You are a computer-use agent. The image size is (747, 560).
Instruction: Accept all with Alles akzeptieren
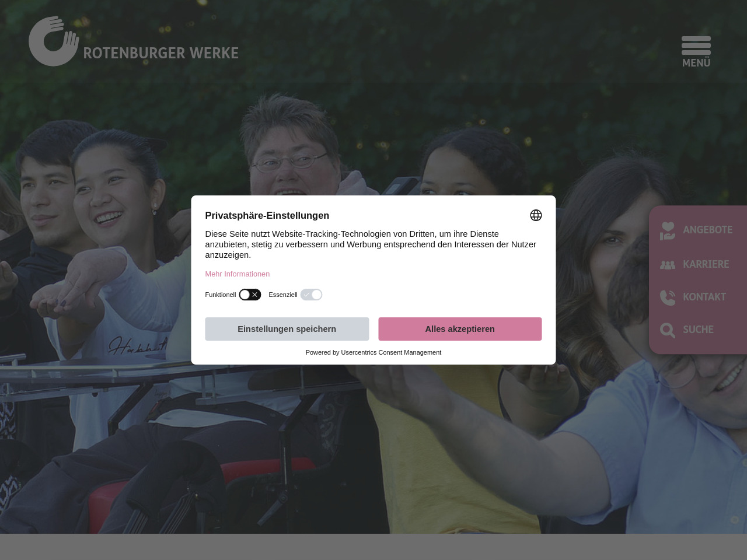460,329
